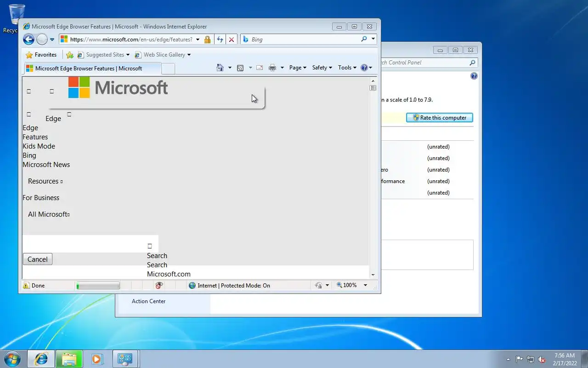Refresh the page with the refresh arrows icon
Screen dimensions: 588x368
(x=220, y=40)
